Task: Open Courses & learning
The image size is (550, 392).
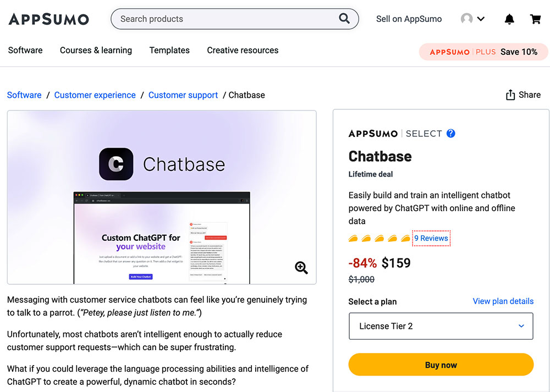Action: click(96, 50)
